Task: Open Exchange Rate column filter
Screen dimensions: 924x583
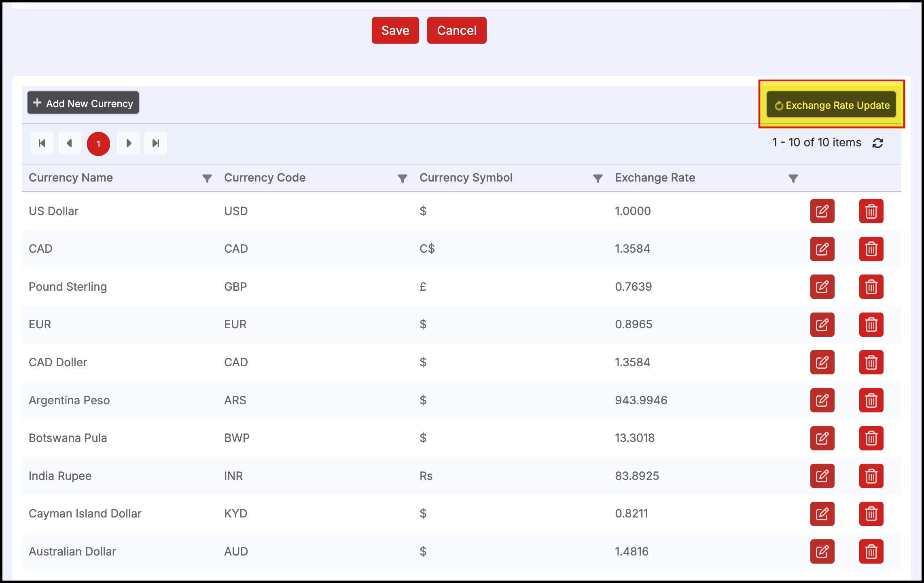Action: pos(793,178)
